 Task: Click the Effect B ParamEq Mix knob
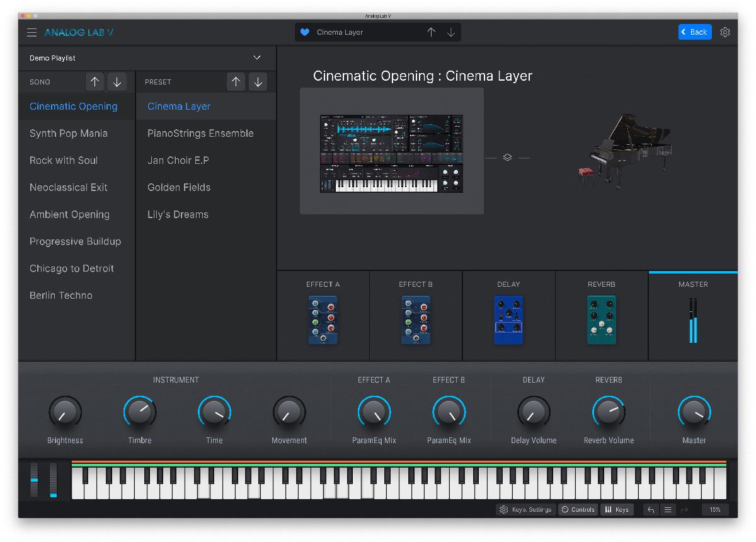pos(449,412)
